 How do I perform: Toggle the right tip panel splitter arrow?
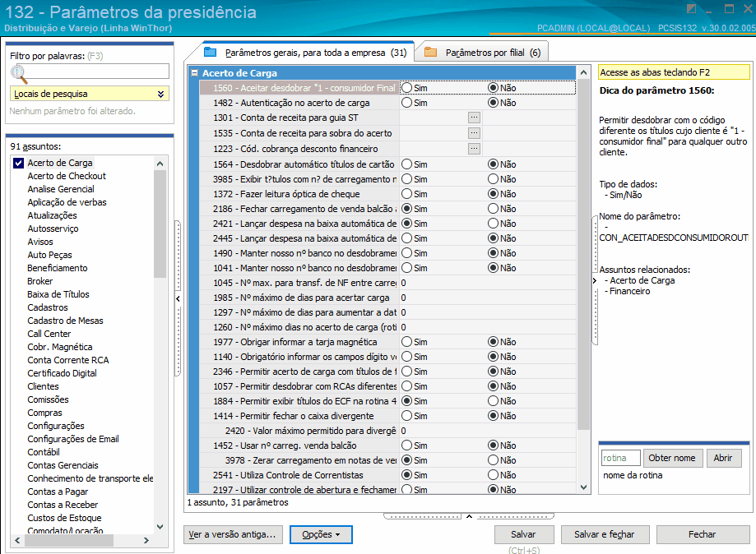pos(595,280)
